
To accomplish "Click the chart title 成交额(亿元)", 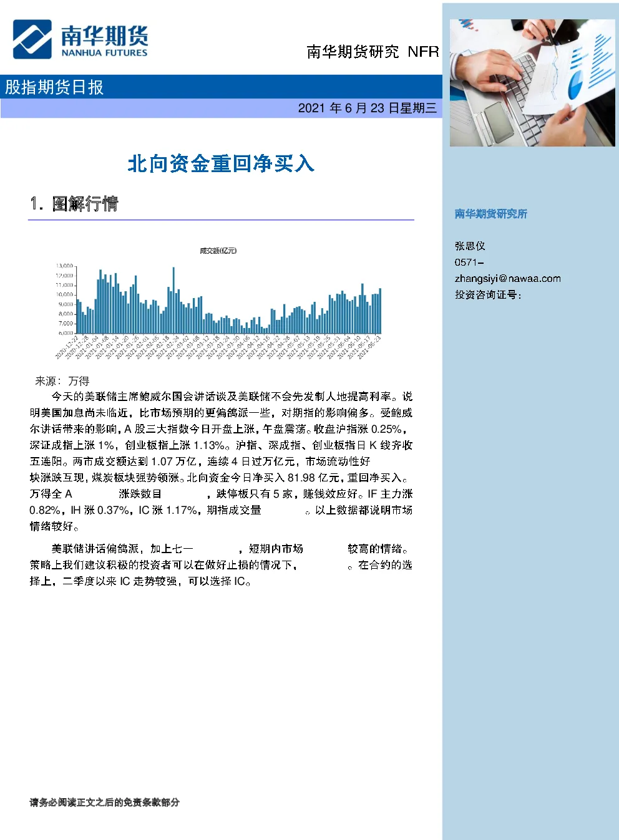I will [218, 251].
